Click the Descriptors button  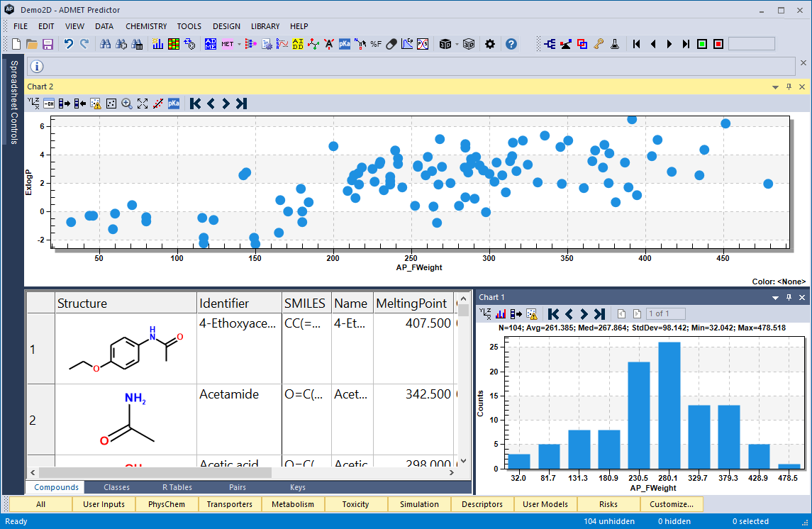point(482,504)
